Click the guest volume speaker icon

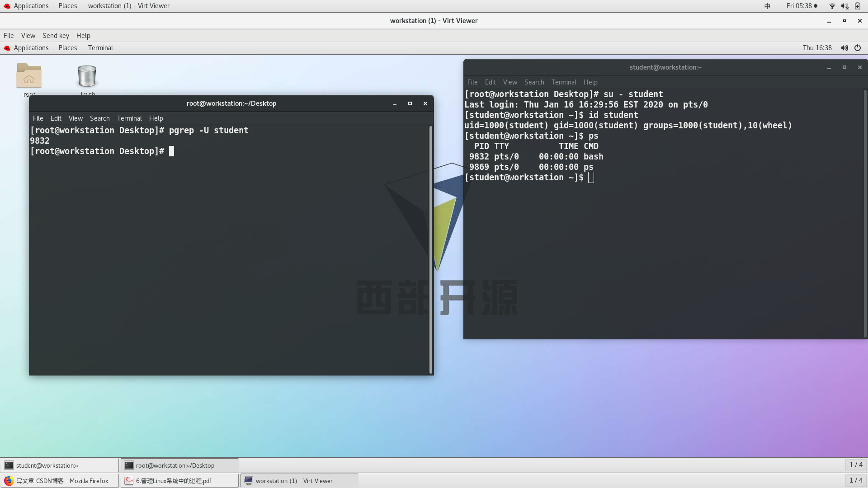(x=844, y=48)
